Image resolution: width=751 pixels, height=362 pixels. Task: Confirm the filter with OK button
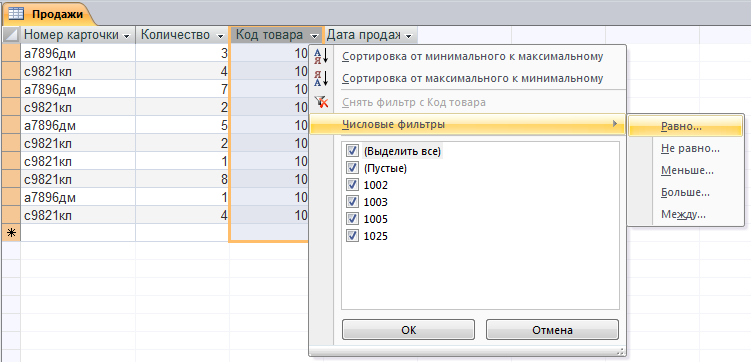pos(409,330)
